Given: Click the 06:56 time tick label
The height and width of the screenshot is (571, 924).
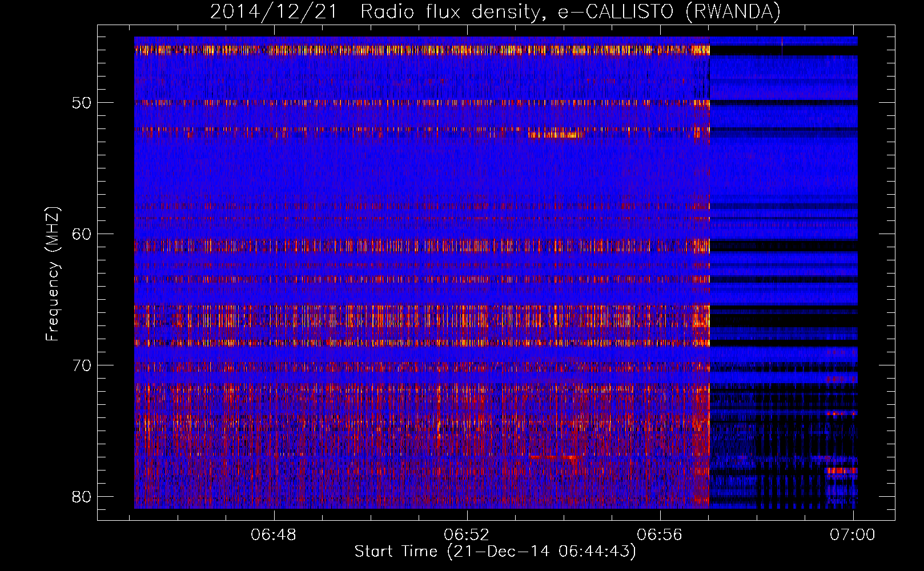Looking at the screenshot, I should click(660, 535).
